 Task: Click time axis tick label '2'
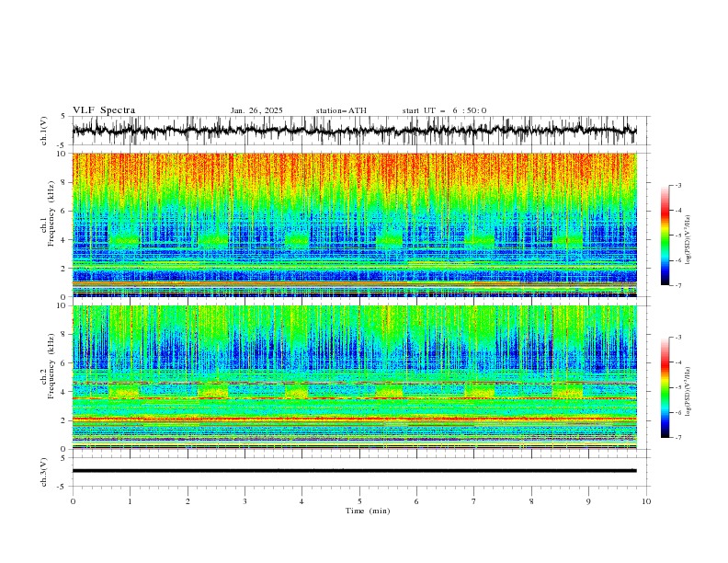pos(188,501)
